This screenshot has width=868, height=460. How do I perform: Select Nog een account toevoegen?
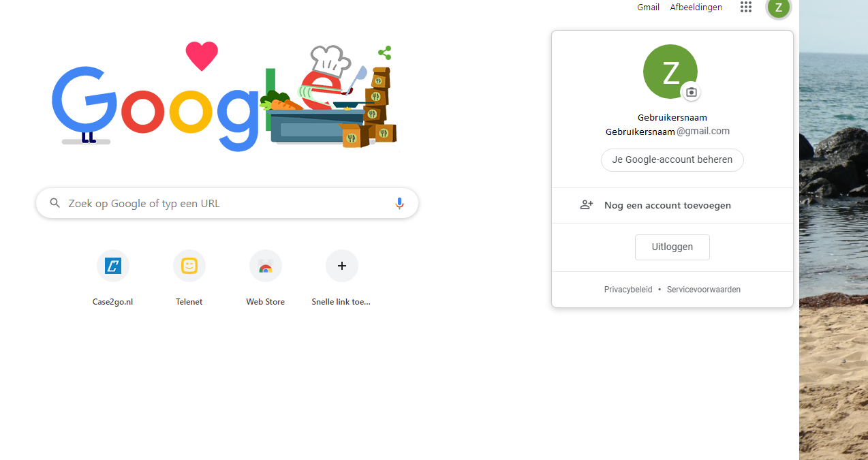672,205
